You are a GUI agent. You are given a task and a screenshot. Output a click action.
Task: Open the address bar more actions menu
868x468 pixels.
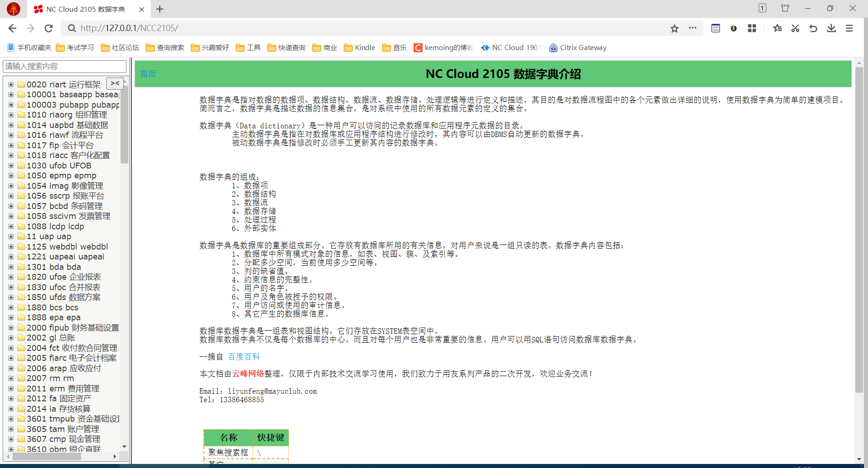coord(693,28)
